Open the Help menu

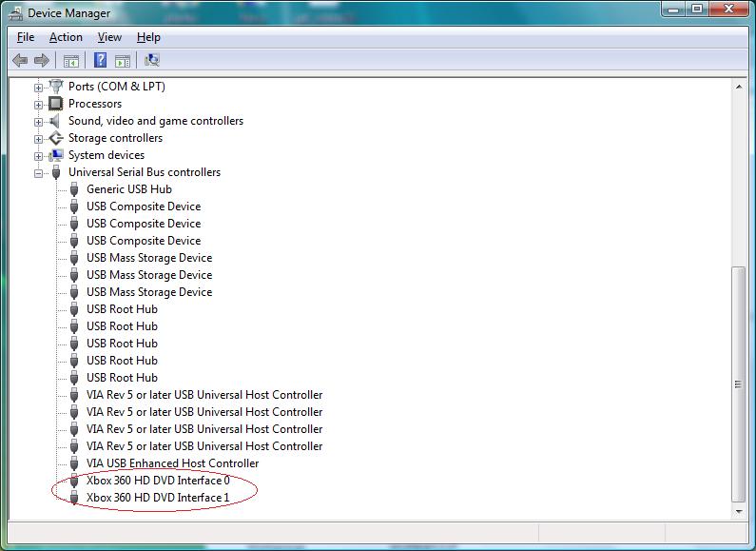click(148, 37)
